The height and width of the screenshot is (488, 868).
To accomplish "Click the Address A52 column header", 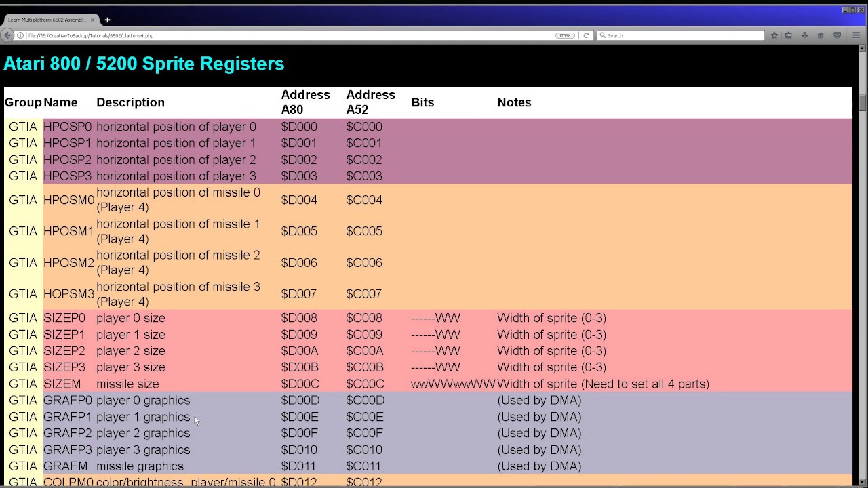I will coord(370,102).
